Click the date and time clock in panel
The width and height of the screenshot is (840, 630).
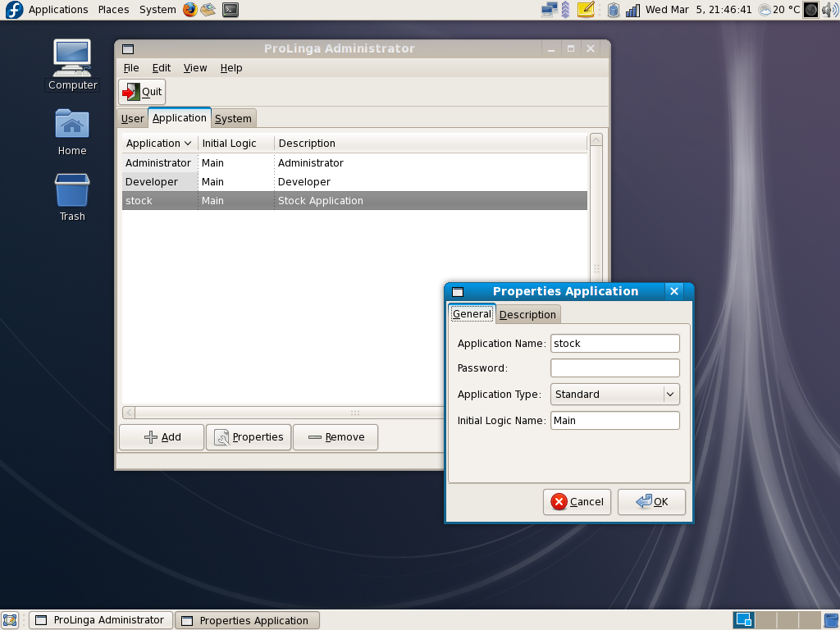coord(699,10)
